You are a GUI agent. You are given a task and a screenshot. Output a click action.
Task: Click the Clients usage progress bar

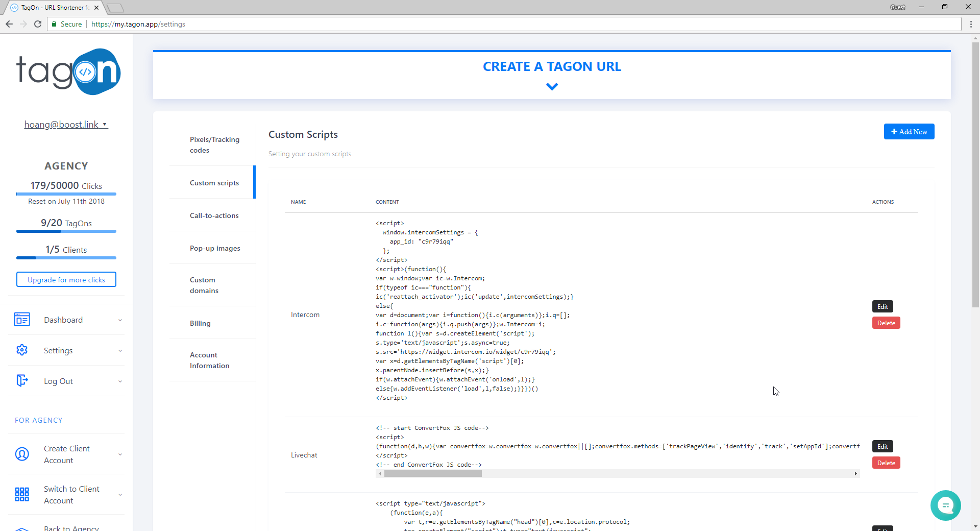tap(66, 258)
